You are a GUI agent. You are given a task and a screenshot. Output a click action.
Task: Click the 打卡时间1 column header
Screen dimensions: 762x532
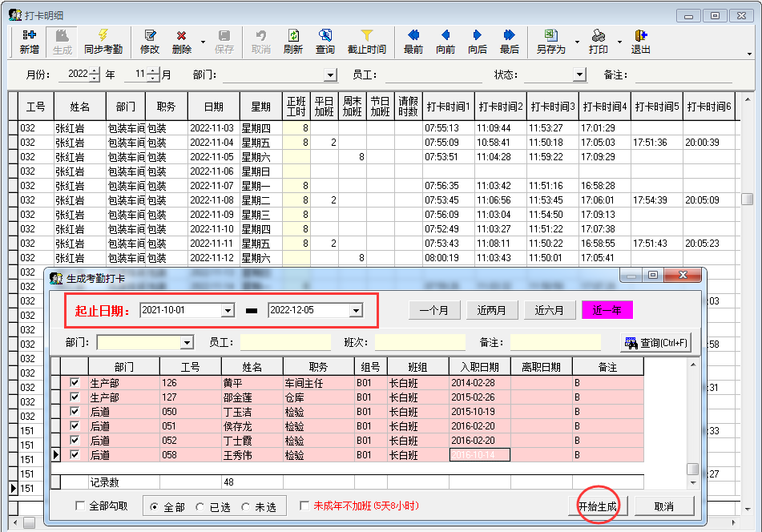[x=449, y=107]
